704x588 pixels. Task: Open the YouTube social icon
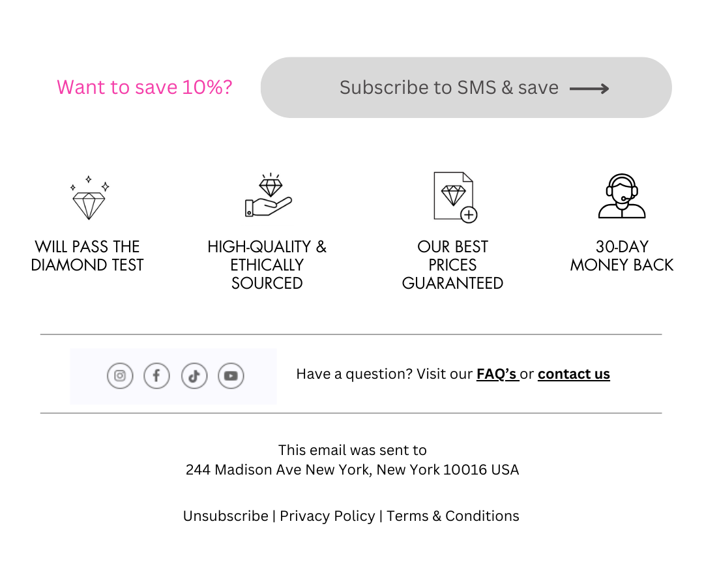click(x=231, y=375)
